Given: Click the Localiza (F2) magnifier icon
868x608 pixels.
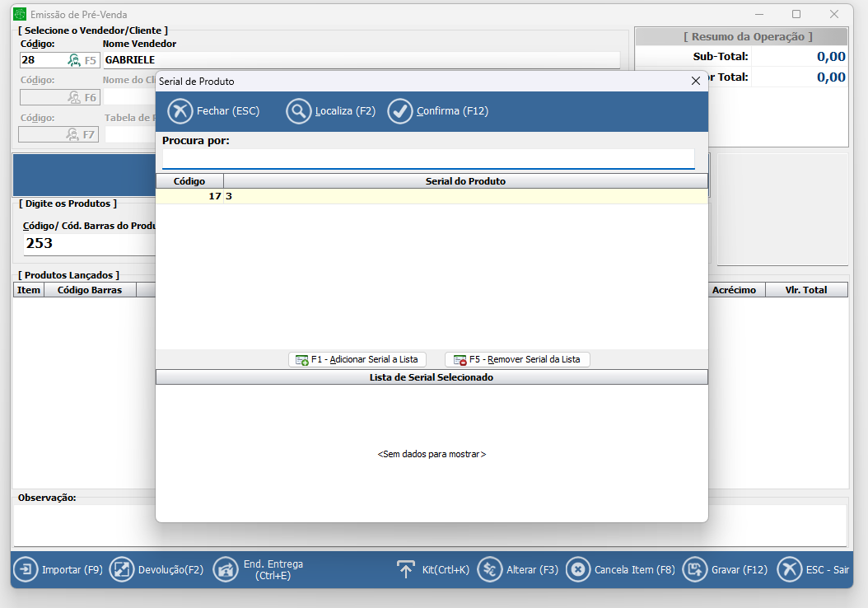Looking at the screenshot, I should point(298,111).
